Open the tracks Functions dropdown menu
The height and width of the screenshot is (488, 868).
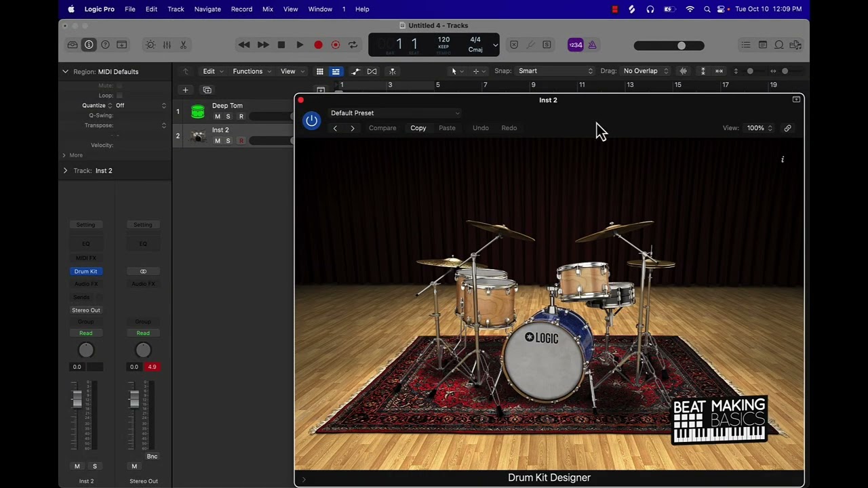click(252, 71)
